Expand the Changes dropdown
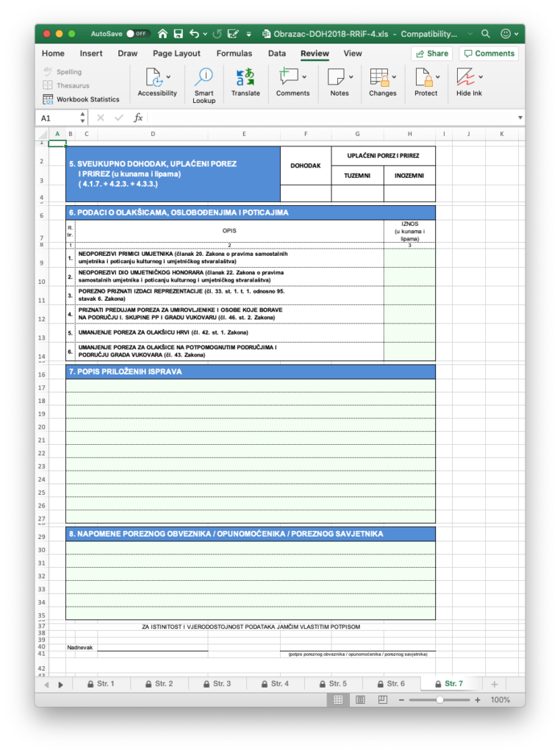The height and width of the screenshot is (753, 560). 394,76
